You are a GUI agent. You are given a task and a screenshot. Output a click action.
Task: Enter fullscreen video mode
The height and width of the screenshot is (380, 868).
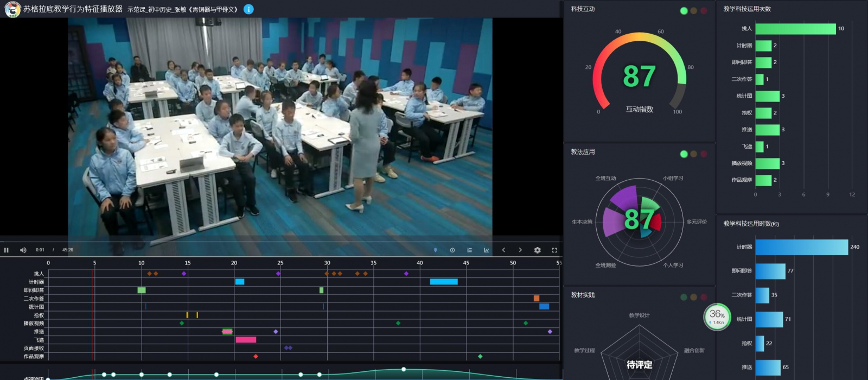554,250
